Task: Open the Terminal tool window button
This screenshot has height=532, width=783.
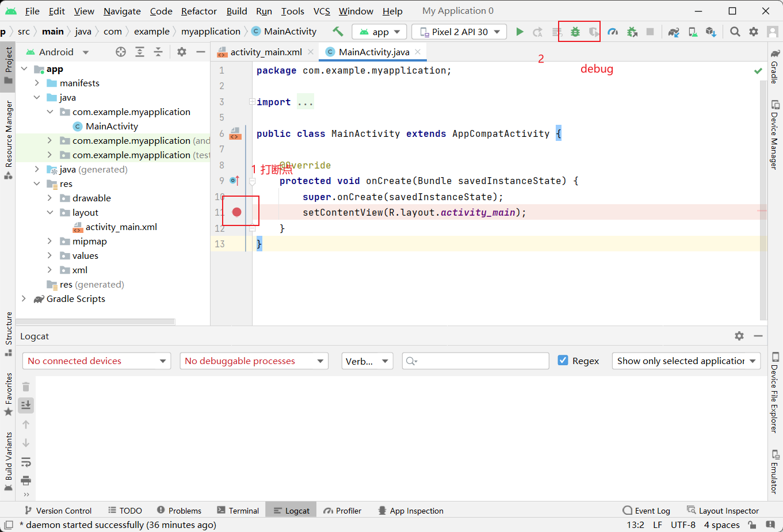Action: (x=238, y=510)
